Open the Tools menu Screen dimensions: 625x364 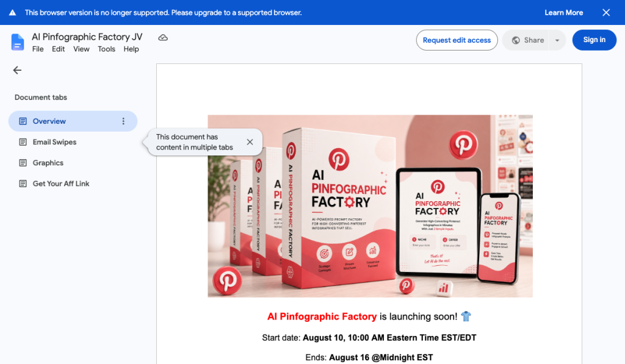(106, 49)
